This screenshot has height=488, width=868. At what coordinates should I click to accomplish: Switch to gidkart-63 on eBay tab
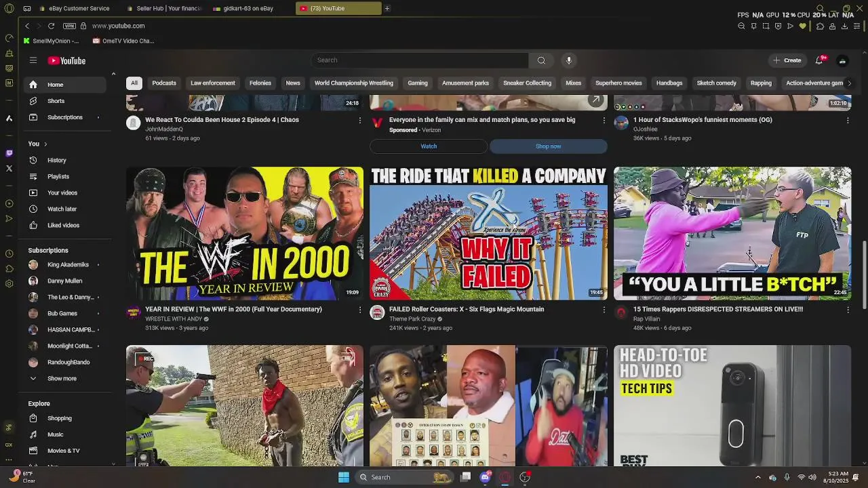click(x=248, y=8)
